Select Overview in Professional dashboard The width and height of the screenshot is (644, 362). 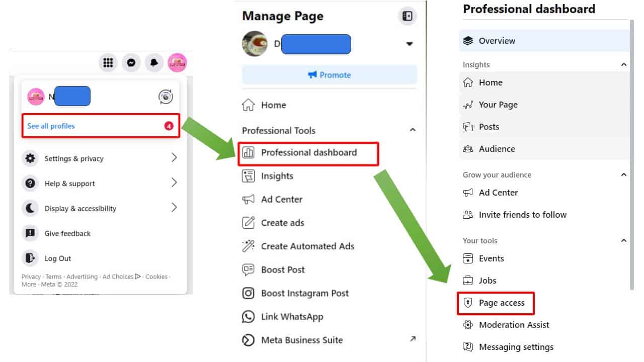pos(544,41)
